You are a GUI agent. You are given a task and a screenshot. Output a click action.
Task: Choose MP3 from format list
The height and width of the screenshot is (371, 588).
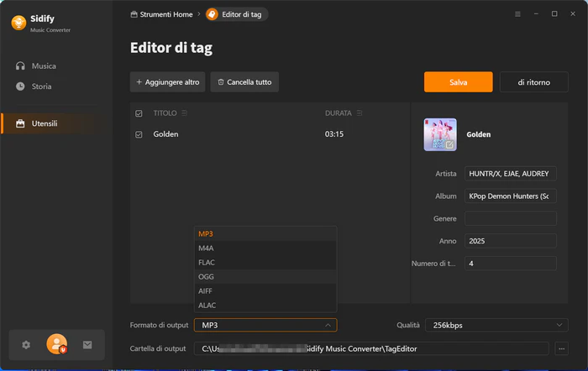click(265, 234)
